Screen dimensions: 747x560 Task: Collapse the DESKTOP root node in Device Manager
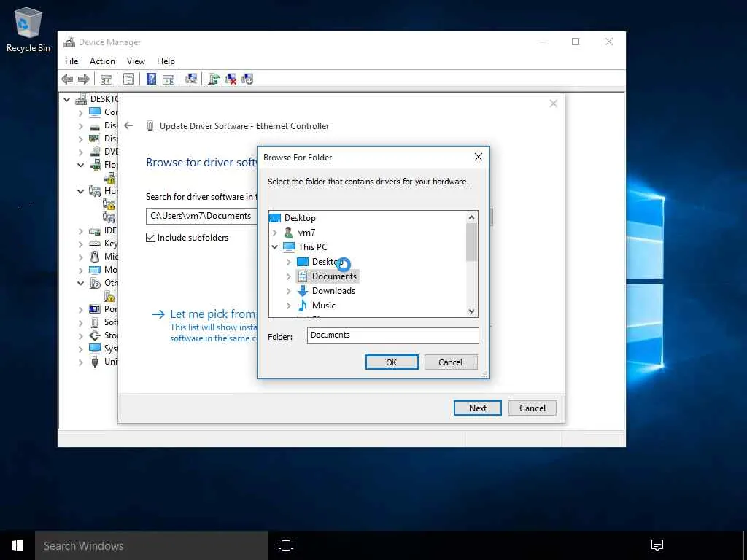click(66, 99)
